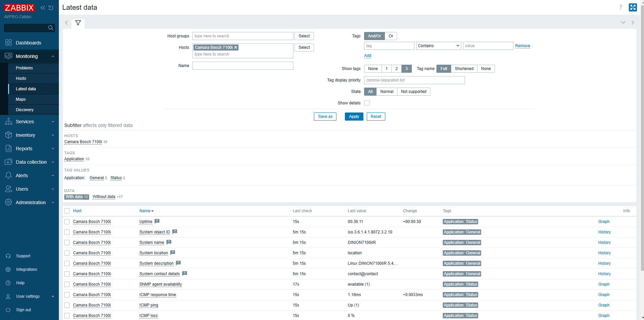The width and height of the screenshot is (644, 320).
Task: Click the Apply filter button
Action: pos(354,117)
